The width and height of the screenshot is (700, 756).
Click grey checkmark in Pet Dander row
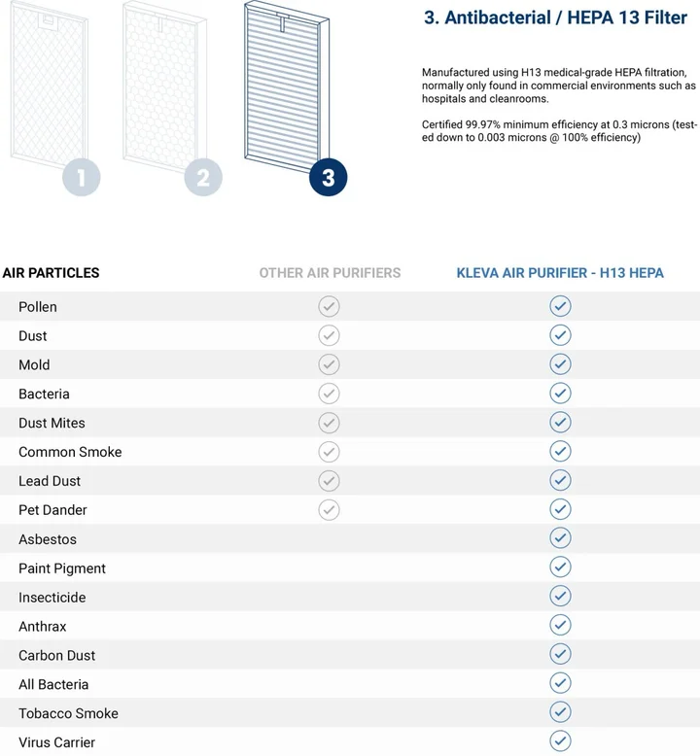[x=330, y=510]
